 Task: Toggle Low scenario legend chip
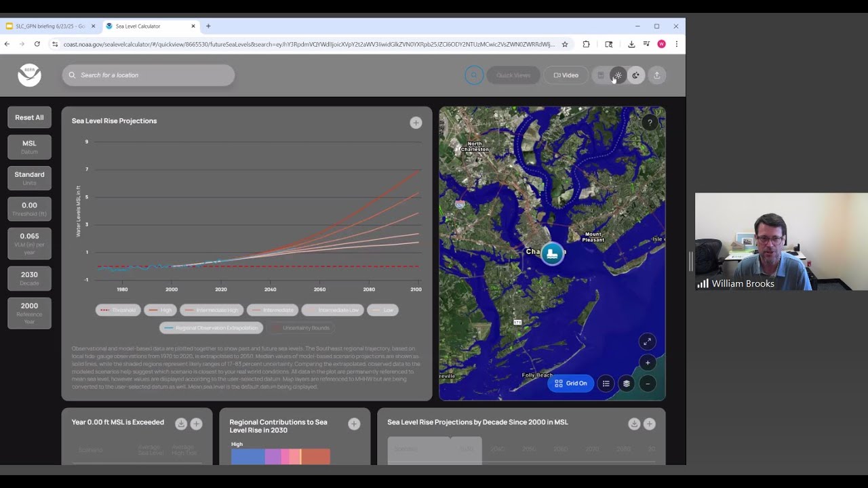[382, 310]
